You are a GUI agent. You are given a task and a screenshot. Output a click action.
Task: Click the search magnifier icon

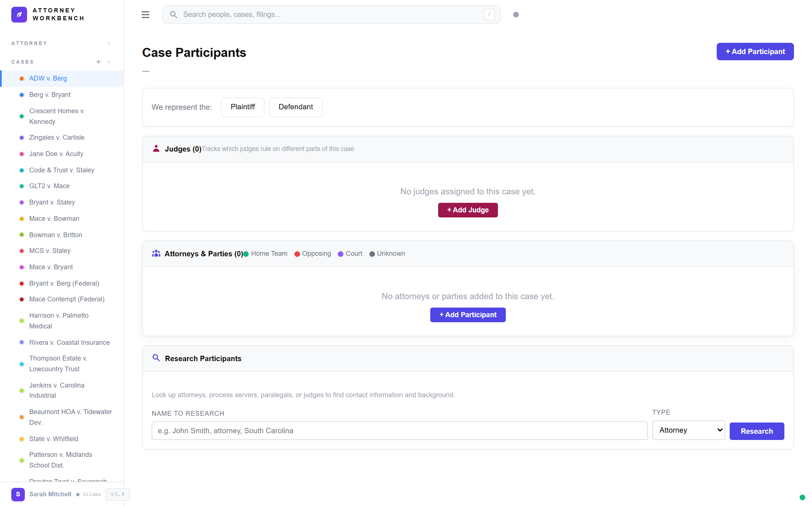coord(174,14)
